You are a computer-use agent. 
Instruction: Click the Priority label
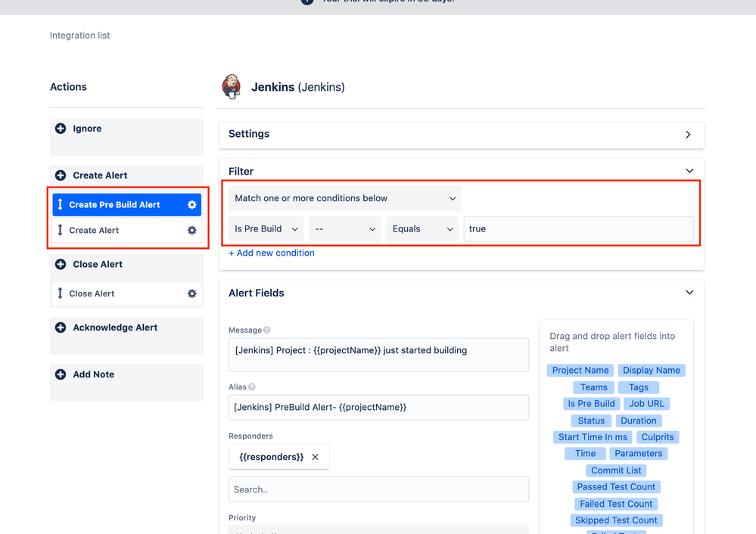[242, 517]
